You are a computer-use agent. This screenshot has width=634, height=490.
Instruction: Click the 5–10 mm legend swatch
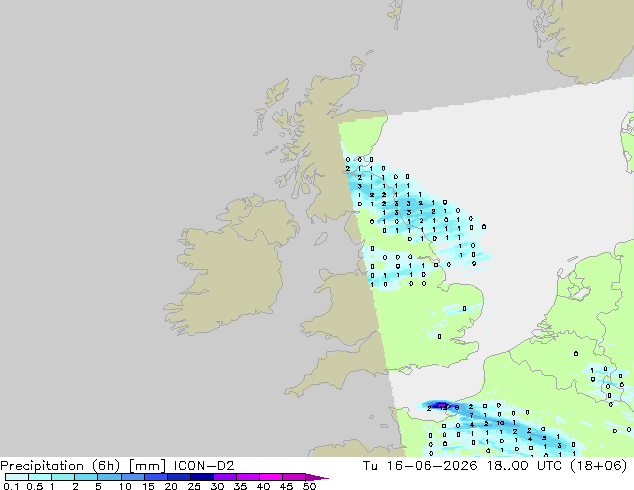(109, 477)
